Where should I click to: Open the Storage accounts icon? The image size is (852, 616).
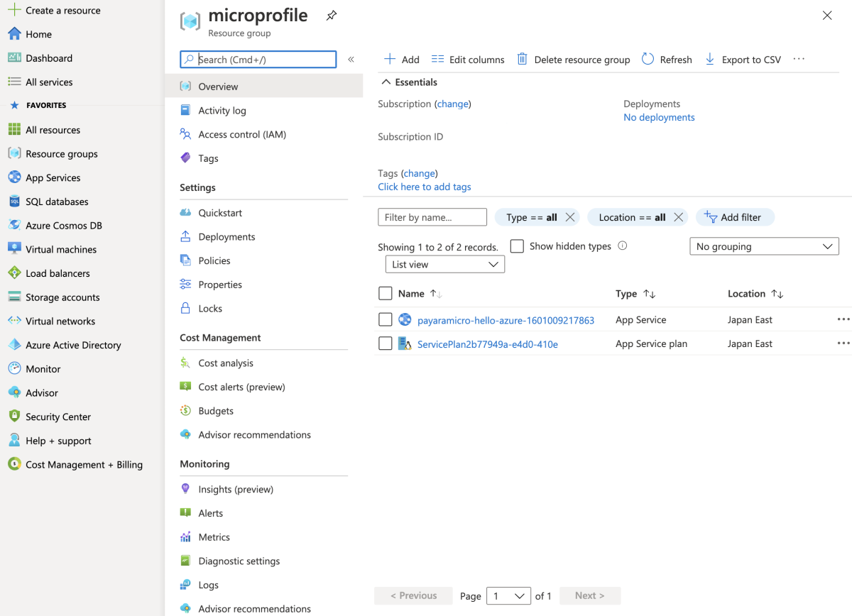click(x=14, y=297)
